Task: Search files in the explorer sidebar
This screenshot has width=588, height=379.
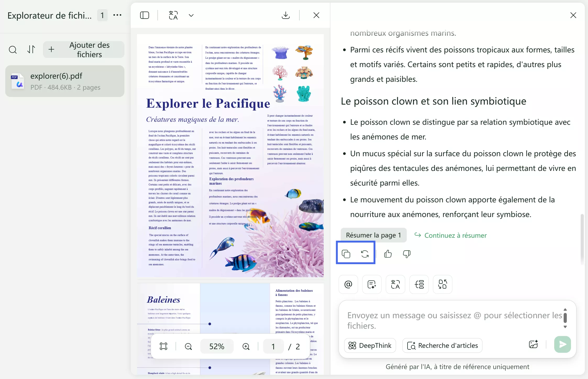Action: point(13,50)
